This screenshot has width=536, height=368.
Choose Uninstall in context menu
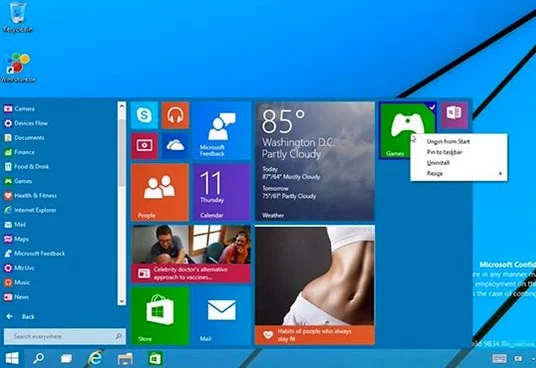[459, 163]
